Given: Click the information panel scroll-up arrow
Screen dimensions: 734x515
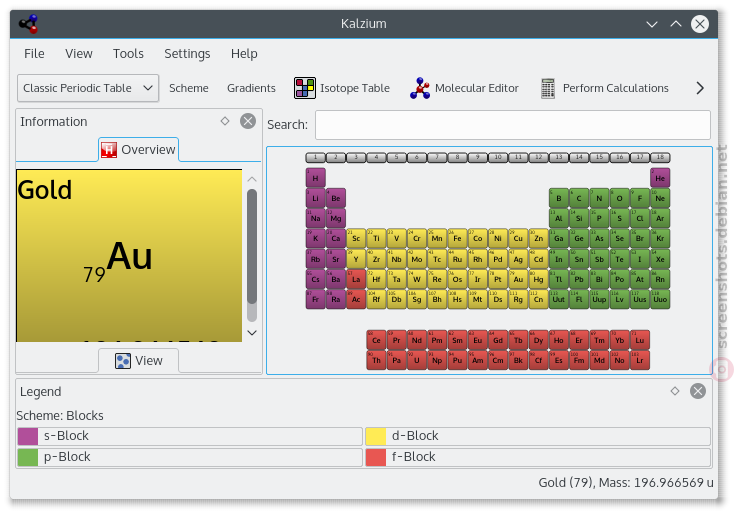Looking at the screenshot, I should pos(252,179).
